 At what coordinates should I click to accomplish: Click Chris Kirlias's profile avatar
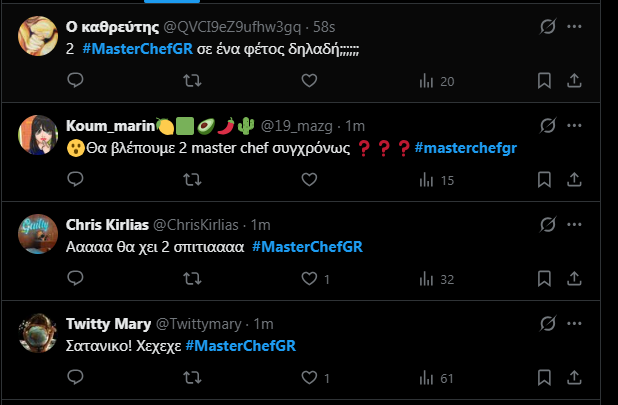coord(38,234)
